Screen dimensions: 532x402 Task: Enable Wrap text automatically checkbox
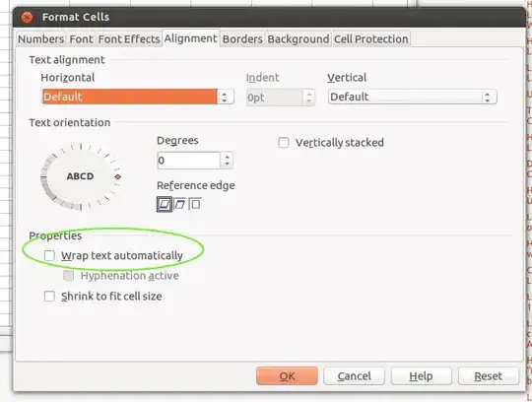coord(49,255)
